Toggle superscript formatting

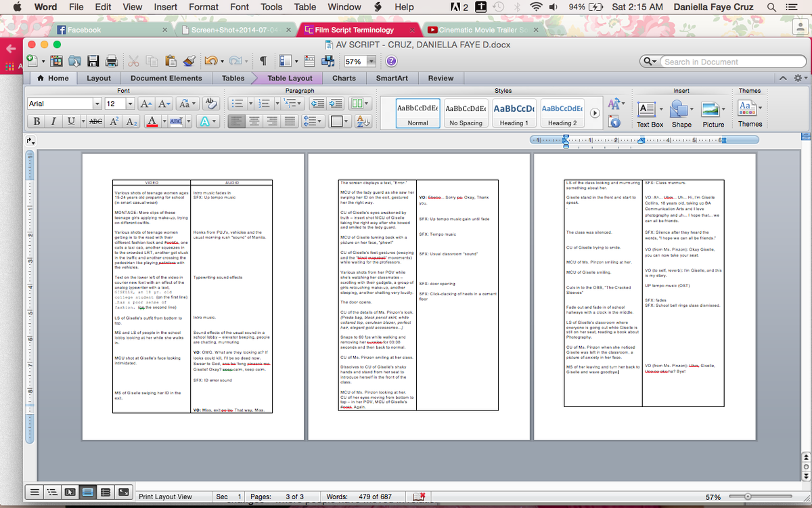pos(115,121)
